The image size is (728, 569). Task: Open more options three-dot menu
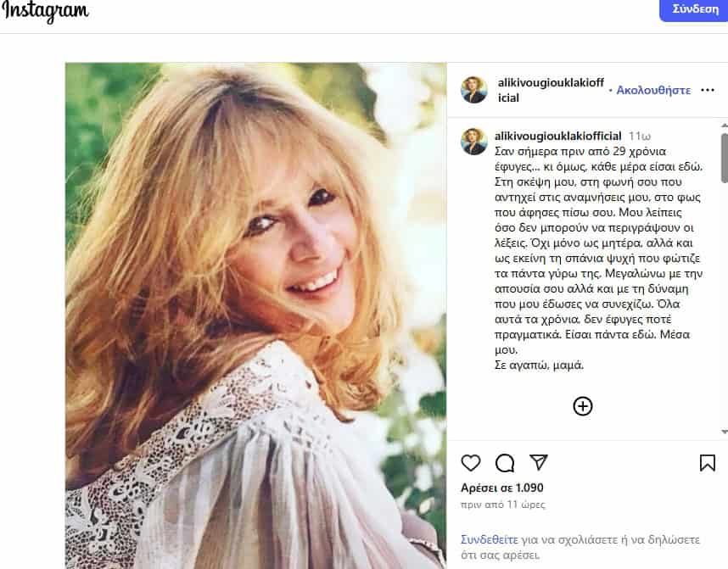[708, 90]
